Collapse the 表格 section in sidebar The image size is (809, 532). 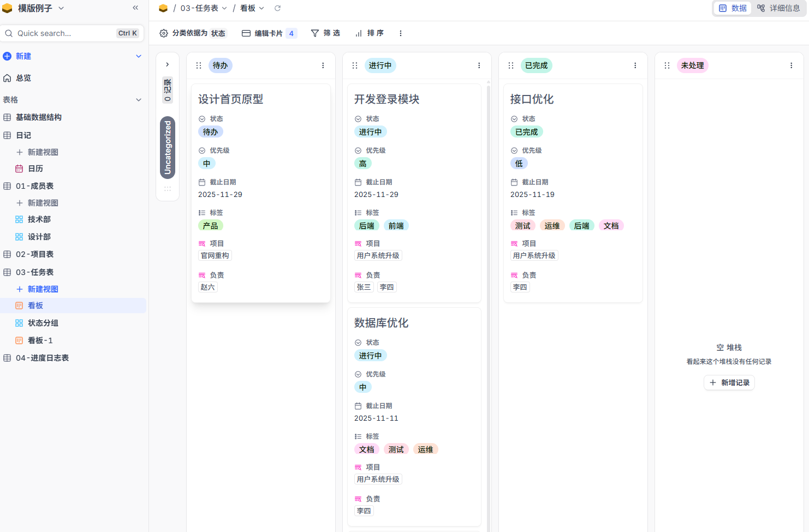(139, 100)
